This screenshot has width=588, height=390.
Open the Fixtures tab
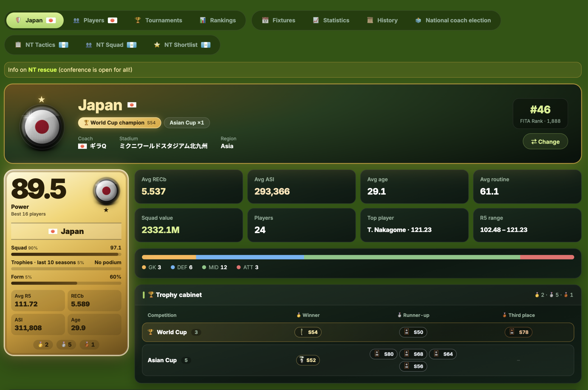tap(279, 20)
